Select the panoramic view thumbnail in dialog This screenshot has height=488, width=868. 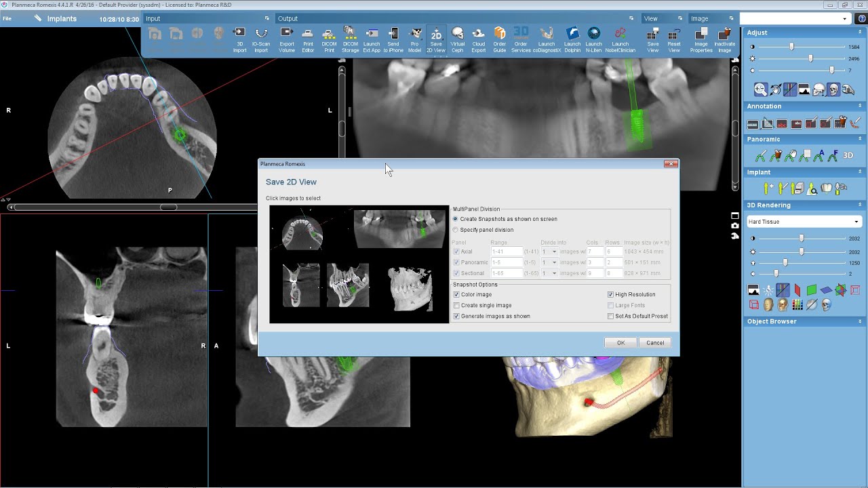pos(399,228)
